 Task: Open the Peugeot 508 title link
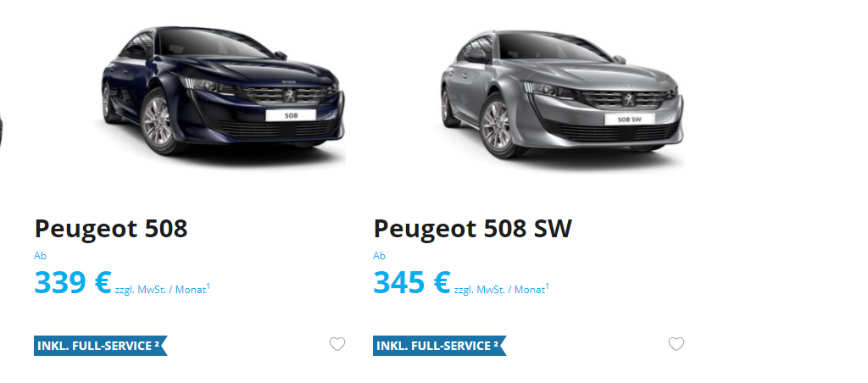coord(111,228)
